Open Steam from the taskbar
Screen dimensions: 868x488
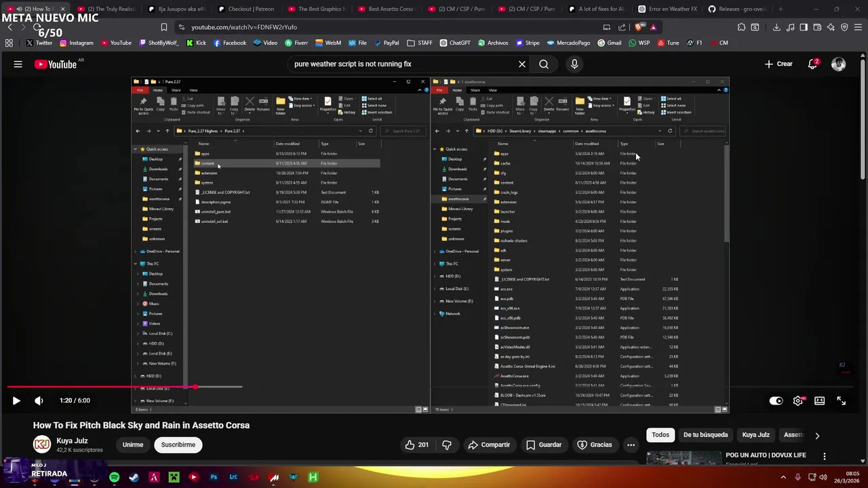pyautogui.click(x=134, y=477)
